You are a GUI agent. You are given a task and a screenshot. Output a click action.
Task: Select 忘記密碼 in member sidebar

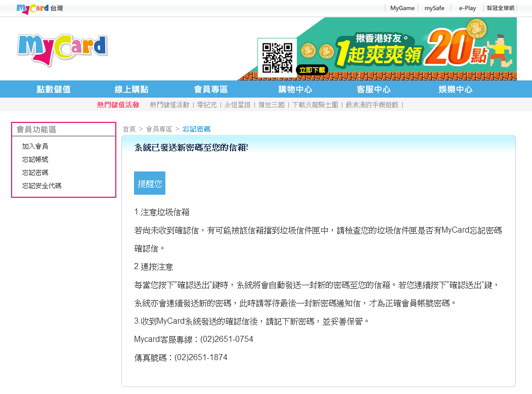(x=35, y=173)
